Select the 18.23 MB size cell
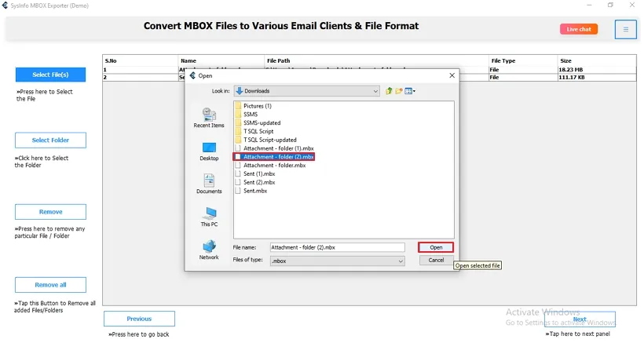644x343 pixels. pos(596,70)
